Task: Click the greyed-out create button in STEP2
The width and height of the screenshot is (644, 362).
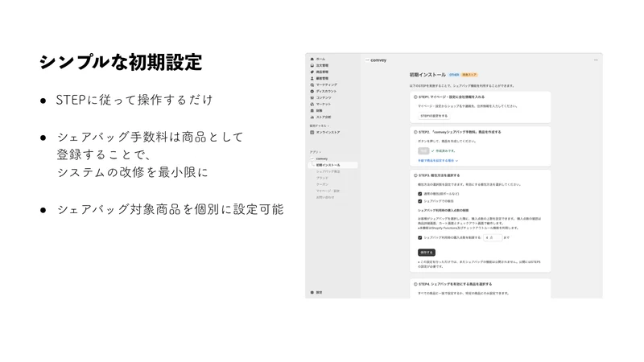Action: (x=423, y=151)
